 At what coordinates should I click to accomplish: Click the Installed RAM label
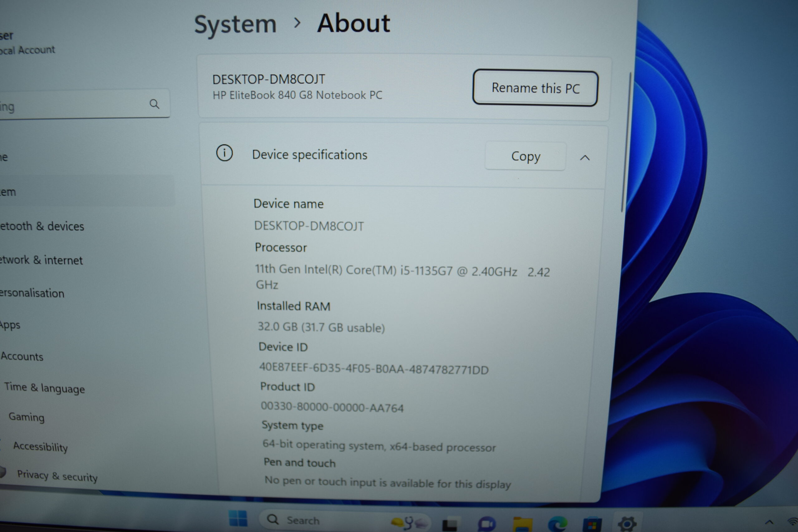[x=293, y=306]
